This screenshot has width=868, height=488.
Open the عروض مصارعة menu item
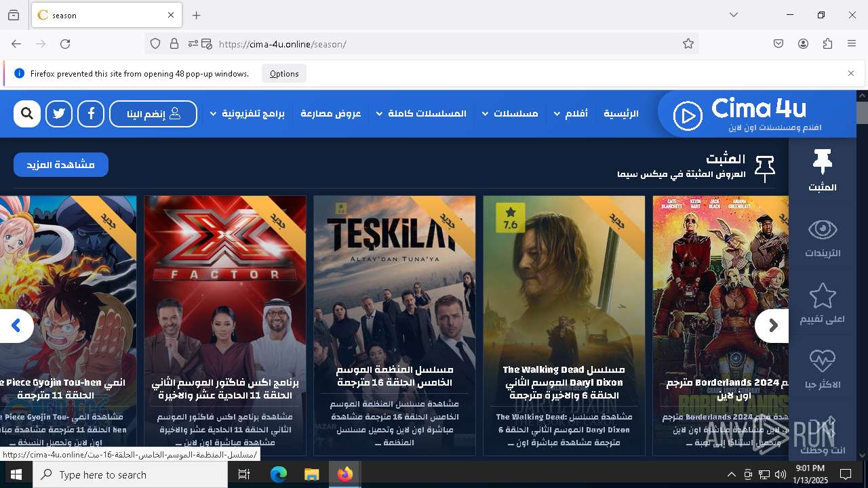331,114
